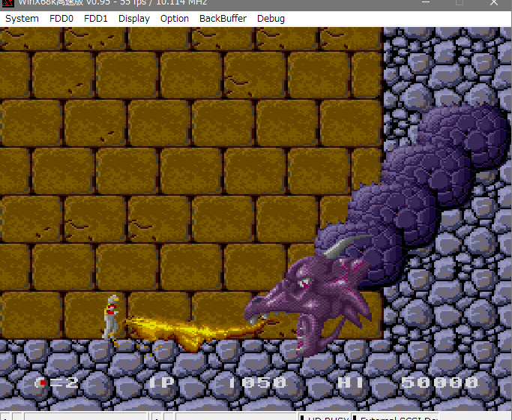This screenshot has height=420, width=512.
Task: Click the golden fire breath stream
Action: [187, 330]
